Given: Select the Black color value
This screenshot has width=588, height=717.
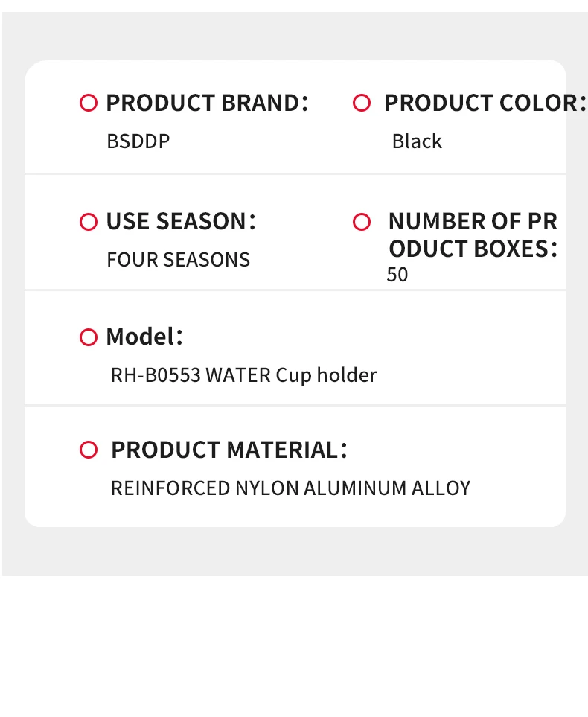Looking at the screenshot, I should (x=417, y=141).
